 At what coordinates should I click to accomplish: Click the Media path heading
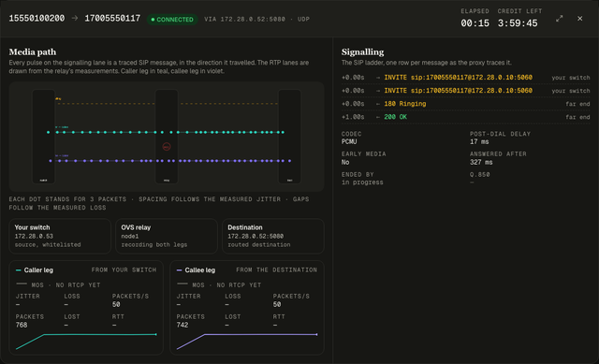tap(33, 52)
